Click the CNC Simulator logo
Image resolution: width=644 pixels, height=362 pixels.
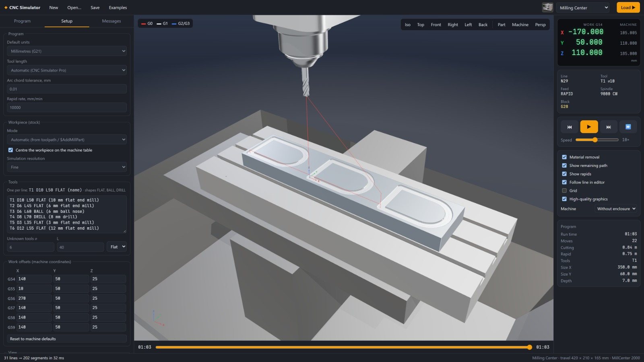(22, 7)
